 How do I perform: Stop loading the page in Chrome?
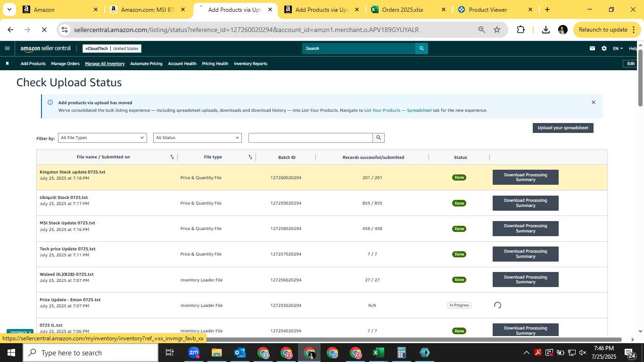click(43, 30)
